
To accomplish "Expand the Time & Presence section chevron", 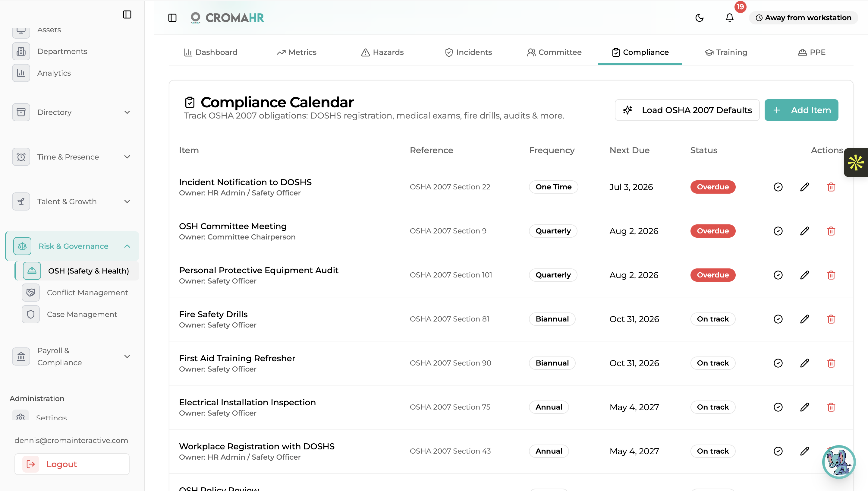I will click(x=127, y=157).
